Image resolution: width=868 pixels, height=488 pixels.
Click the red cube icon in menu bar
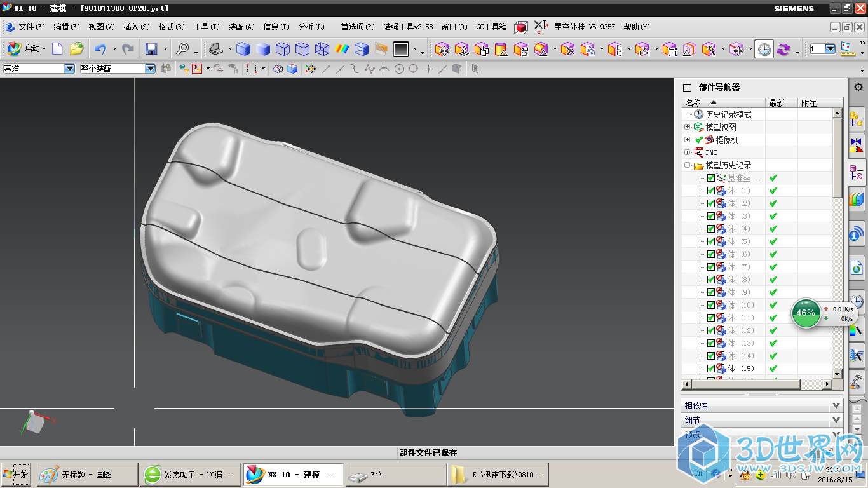coord(521,27)
